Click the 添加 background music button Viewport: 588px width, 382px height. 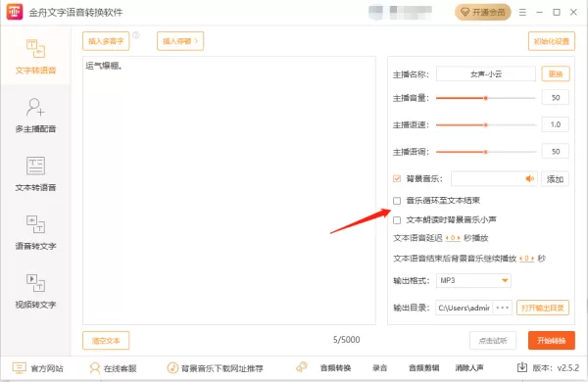point(555,179)
